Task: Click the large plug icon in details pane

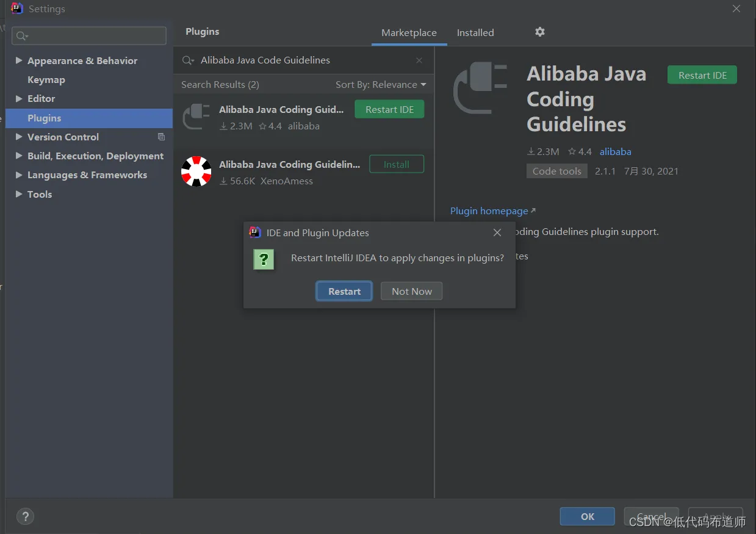Action: pos(480,88)
